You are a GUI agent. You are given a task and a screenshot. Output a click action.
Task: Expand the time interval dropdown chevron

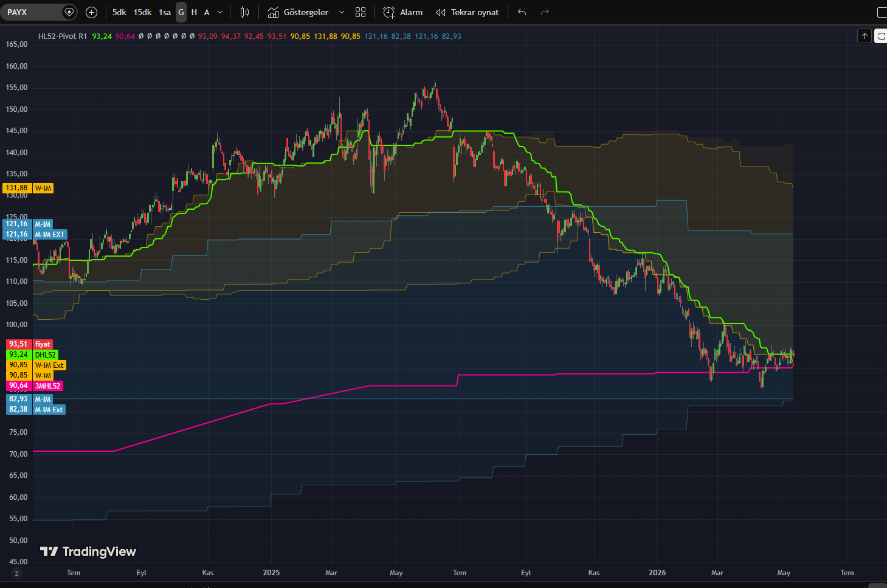point(220,12)
